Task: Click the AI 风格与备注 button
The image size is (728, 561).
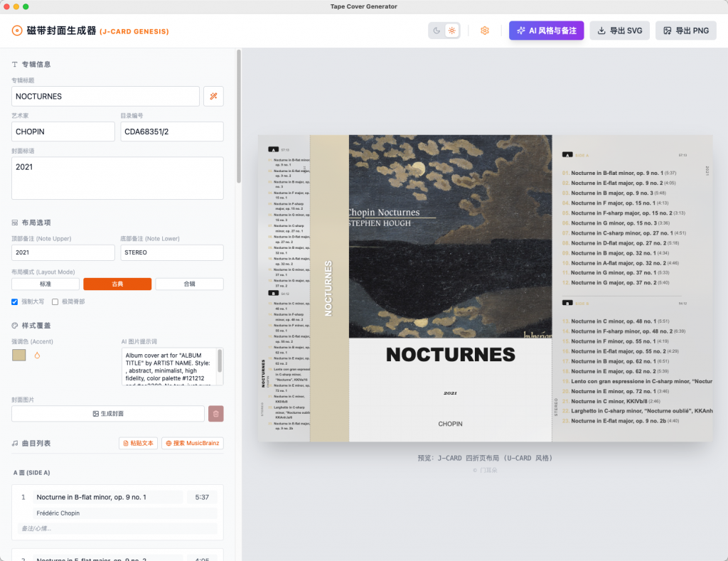Action: click(x=546, y=31)
